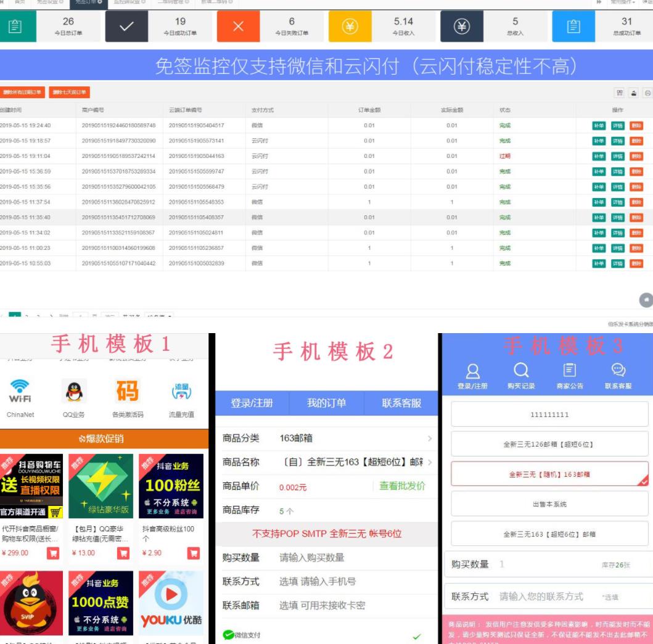Click the export icon above the table
This screenshot has width=653, height=644.
[x=633, y=93]
